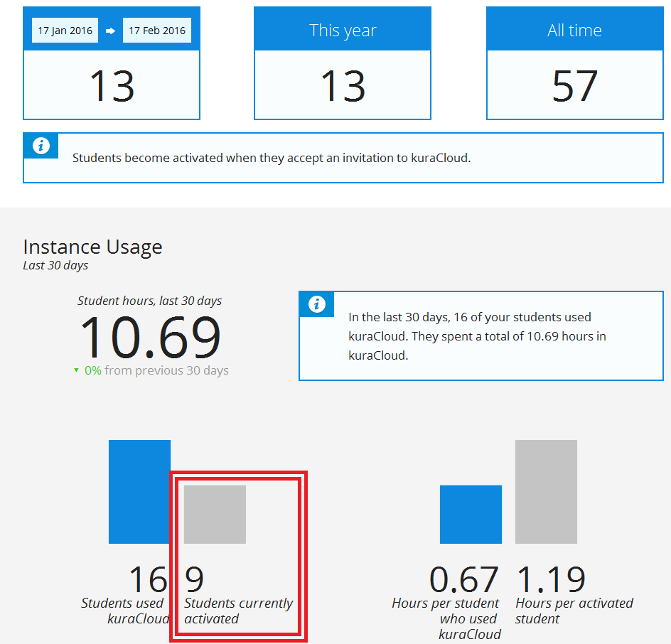Click the Students currently activated label
This screenshot has height=644, width=671.
[x=238, y=611]
